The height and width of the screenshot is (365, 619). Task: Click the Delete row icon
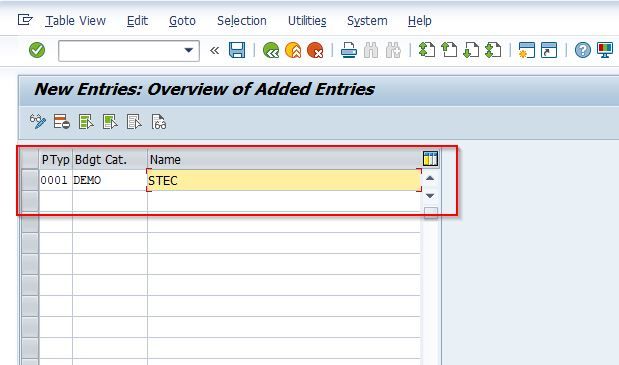point(62,122)
